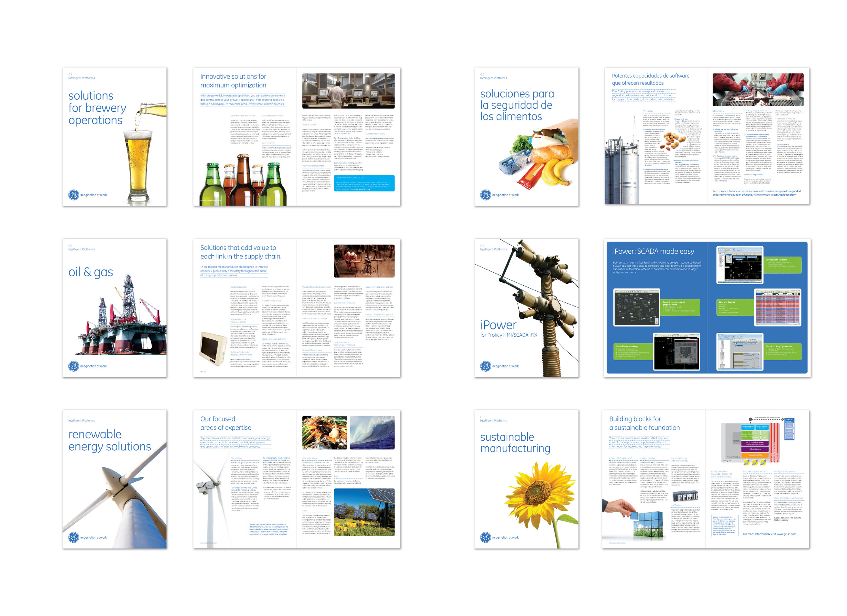
Task: Click the GE logo on brewery cover
Action: point(74,195)
